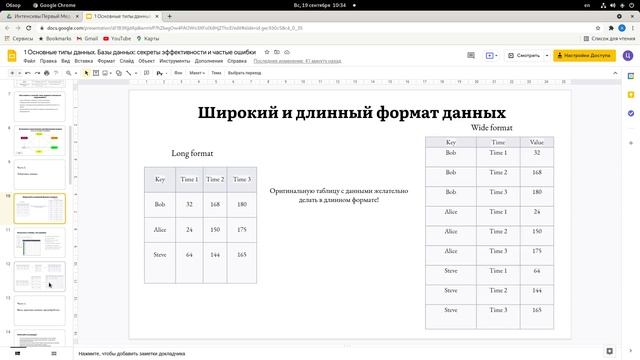Insert a text box
Screen dimensions: 640x360
click(x=96, y=73)
